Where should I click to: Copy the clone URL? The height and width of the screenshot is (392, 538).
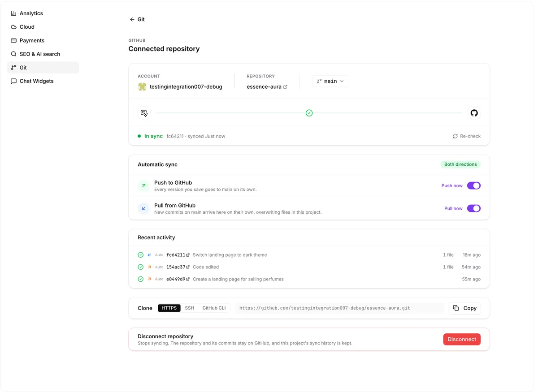[x=464, y=308]
